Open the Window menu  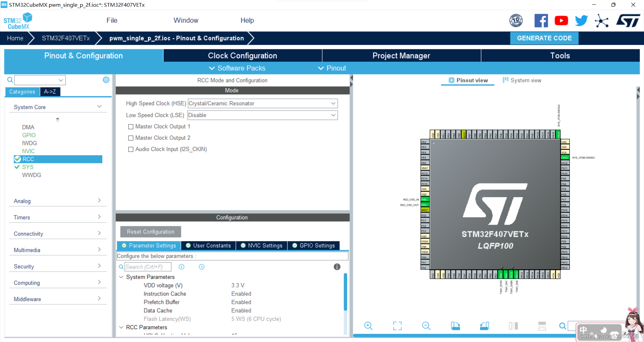point(186,20)
